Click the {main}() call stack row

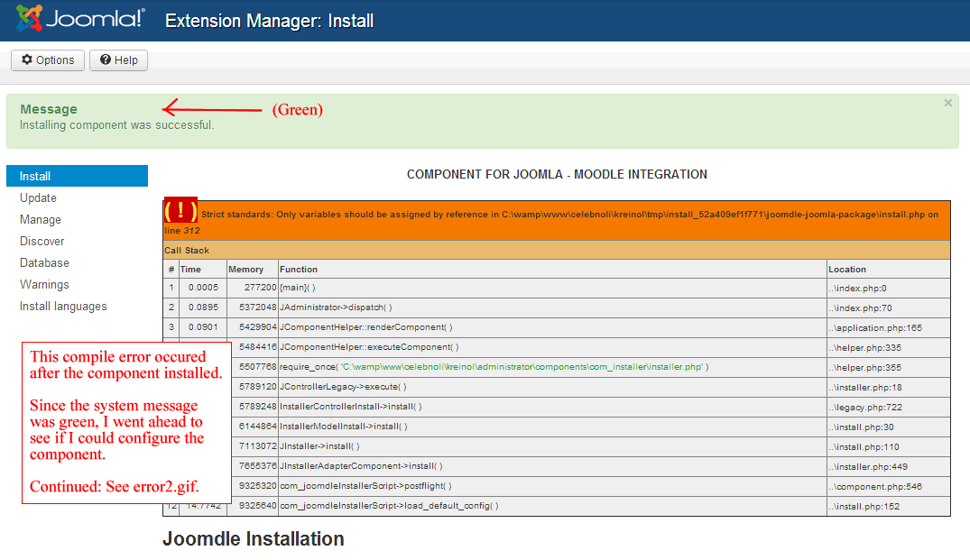tap(298, 288)
